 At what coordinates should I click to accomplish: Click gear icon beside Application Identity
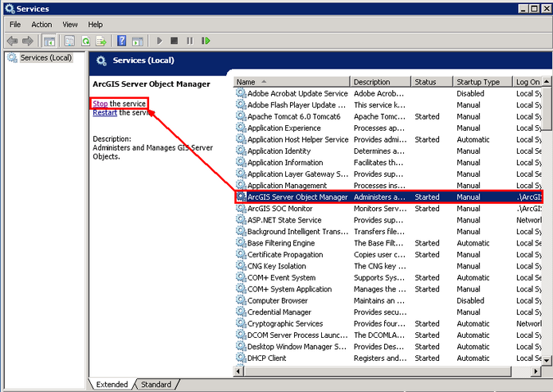pyautogui.click(x=241, y=151)
